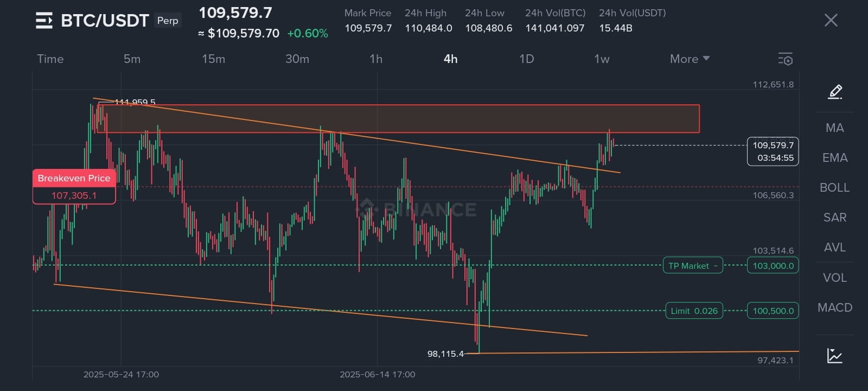This screenshot has height=391, width=868.
Task: Select the 4h interval tab
Action: pos(450,59)
